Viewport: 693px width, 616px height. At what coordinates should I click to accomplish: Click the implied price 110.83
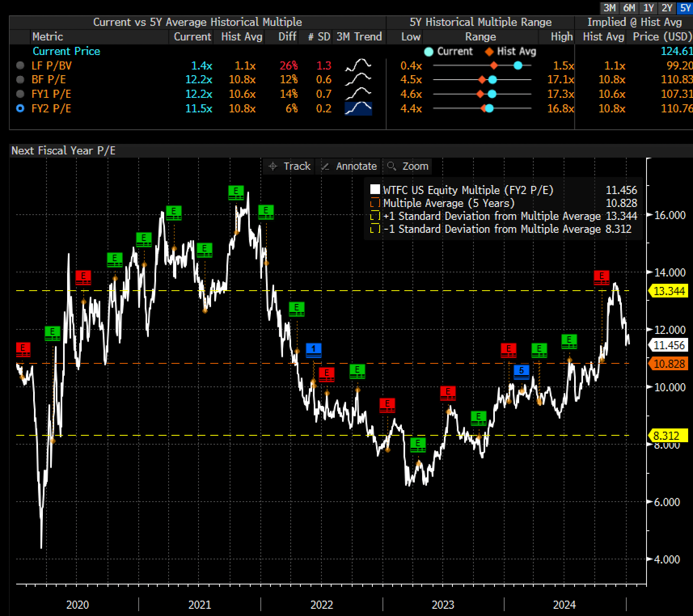676,80
